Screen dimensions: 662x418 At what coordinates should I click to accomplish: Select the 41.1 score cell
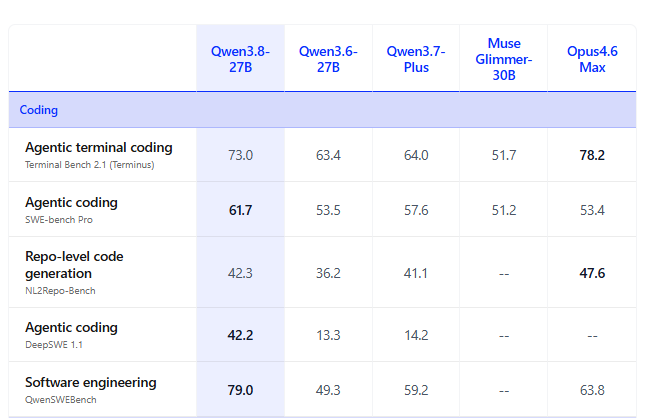pos(416,273)
